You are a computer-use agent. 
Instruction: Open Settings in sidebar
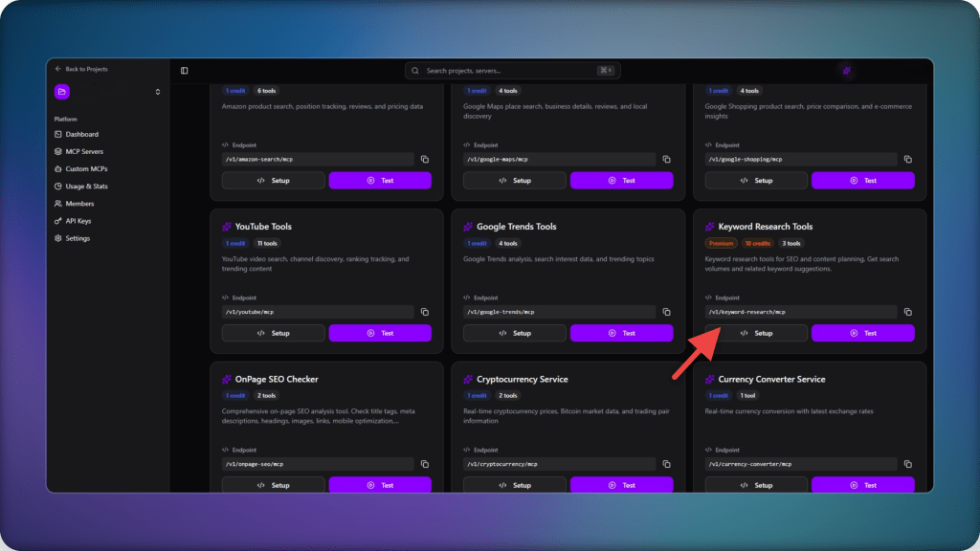(x=78, y=238)
